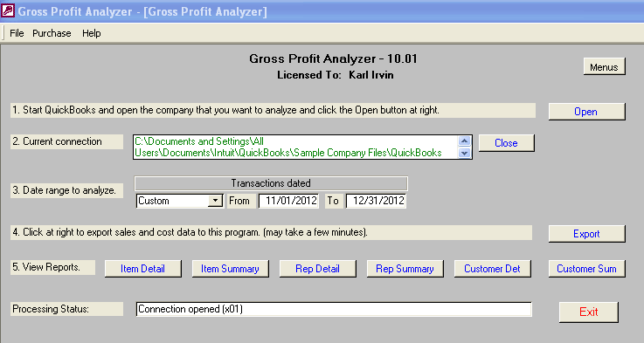
Task: Close the current connection
Action: coord(507,143)
